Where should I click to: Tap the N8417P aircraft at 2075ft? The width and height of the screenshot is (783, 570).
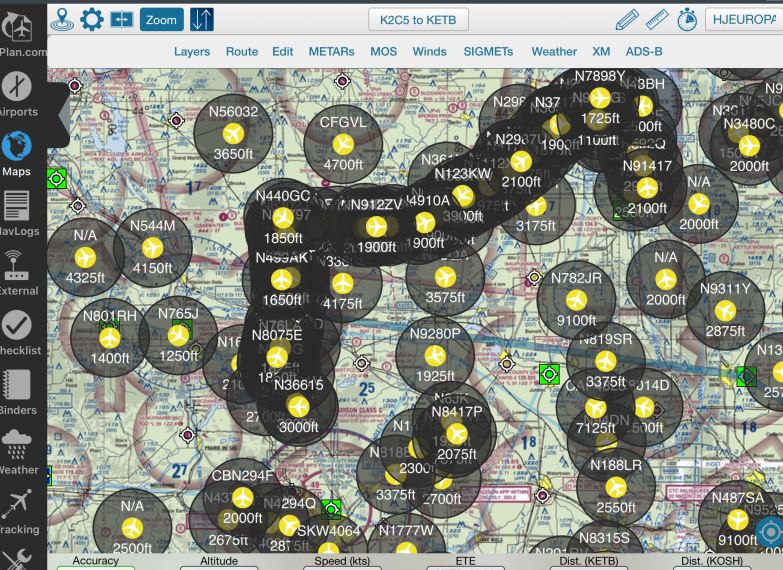tap(456, 433)
